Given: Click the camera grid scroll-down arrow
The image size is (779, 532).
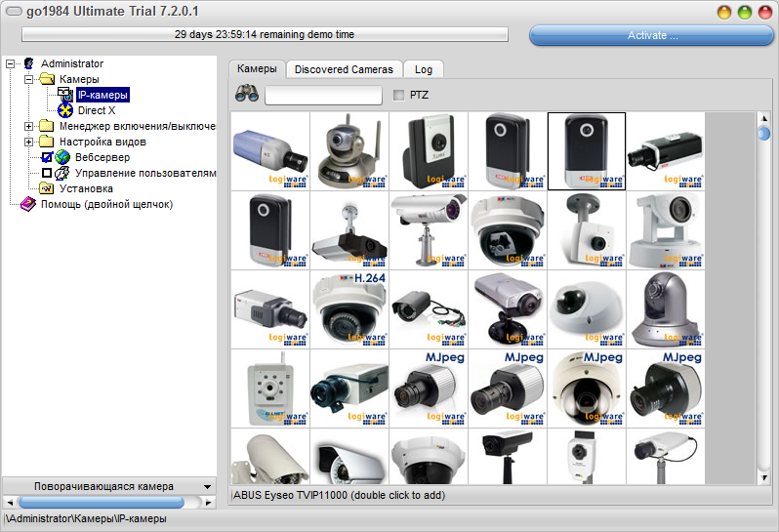Looking at the screenshot, I should click(764, 477).
